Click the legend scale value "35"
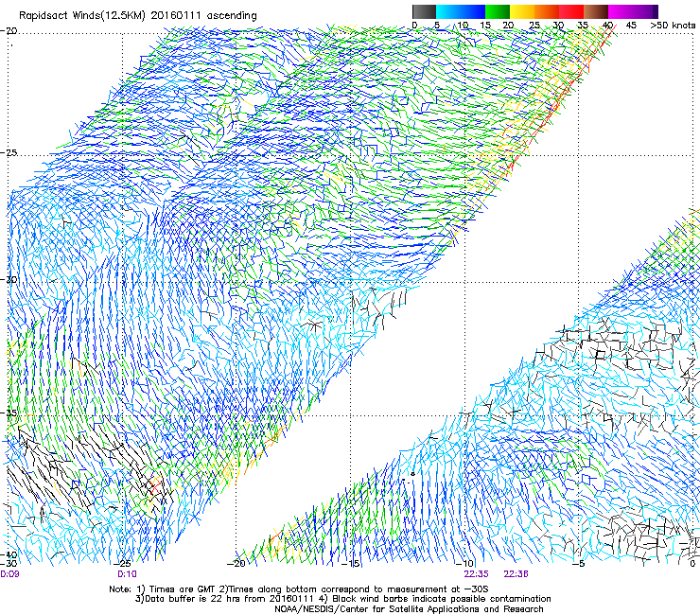The height and width of the screenshot is (615, 700). pos(583,26)
